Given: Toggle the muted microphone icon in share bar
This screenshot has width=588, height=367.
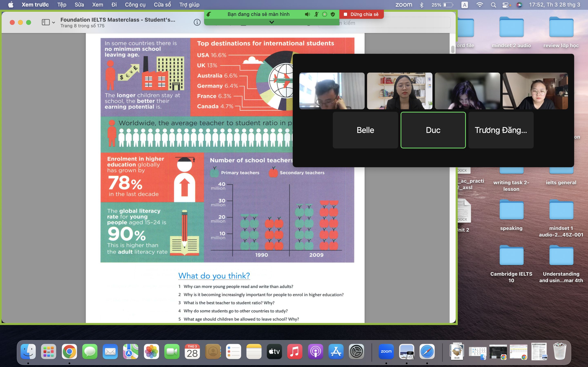Looking at the screenshot, I should pos(316,14).
